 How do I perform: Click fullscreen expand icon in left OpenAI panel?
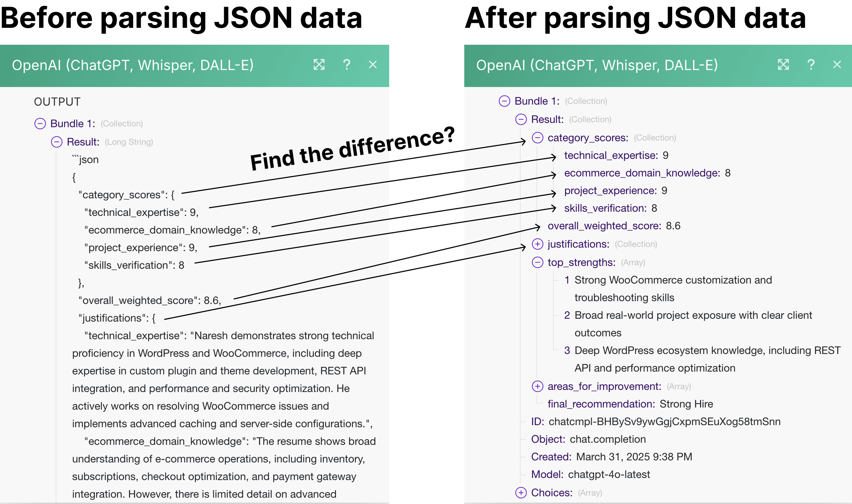(x=319, y=65)
